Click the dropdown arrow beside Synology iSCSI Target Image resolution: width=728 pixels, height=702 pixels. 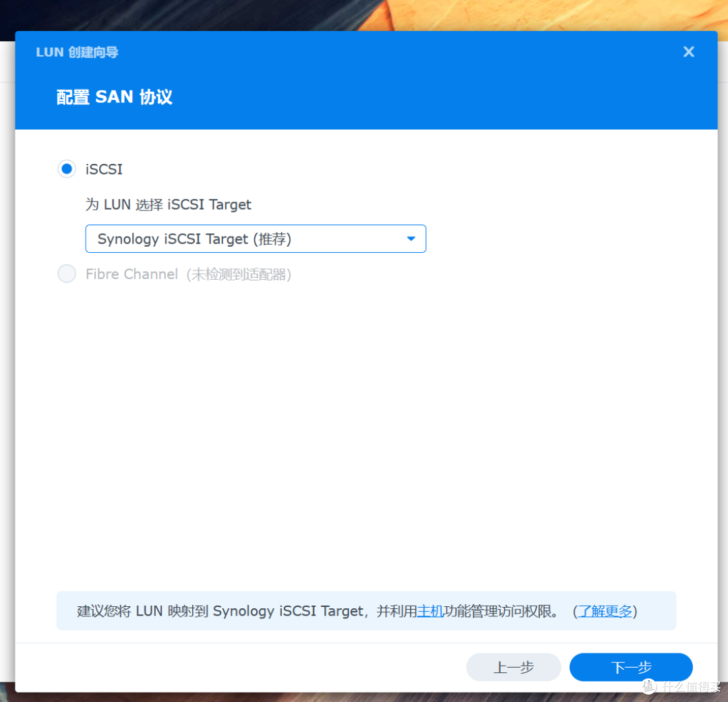[x=411, y=238]
